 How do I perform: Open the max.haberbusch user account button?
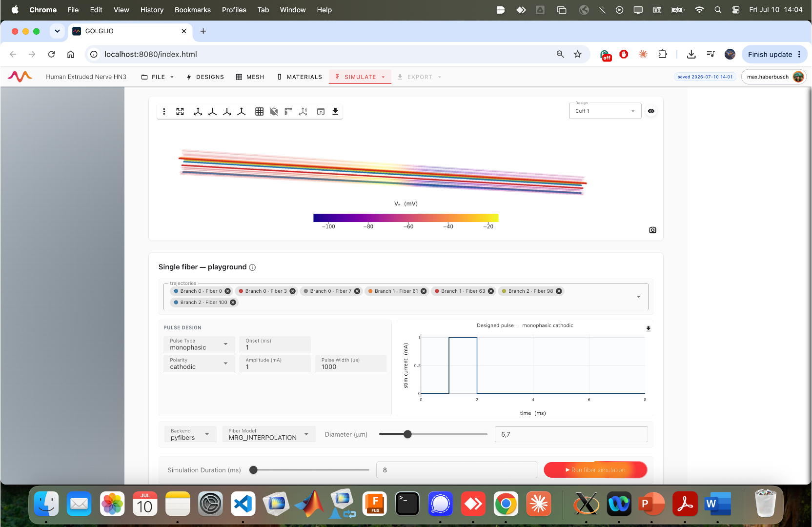(x=773, y=77)
